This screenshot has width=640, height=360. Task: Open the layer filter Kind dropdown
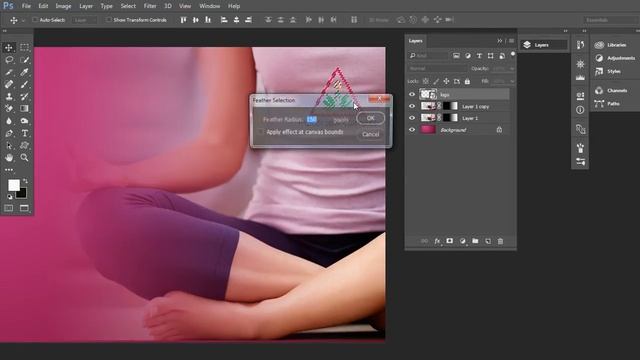tap(428, 56)
